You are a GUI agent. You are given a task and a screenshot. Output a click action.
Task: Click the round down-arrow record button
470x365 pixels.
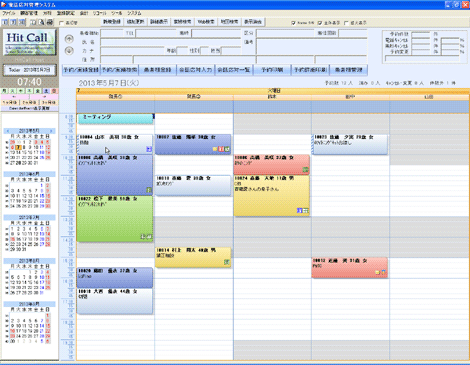(x=69, y=51)
